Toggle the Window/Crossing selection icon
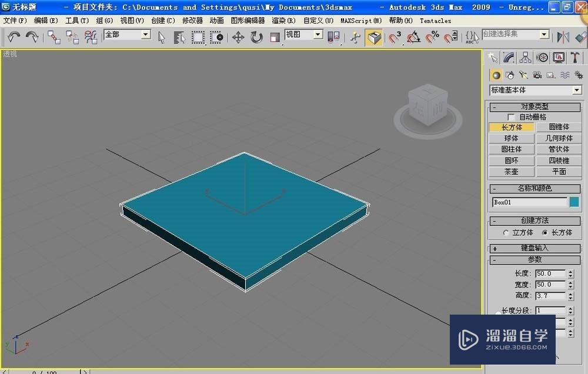 click(x=216, y=37)
